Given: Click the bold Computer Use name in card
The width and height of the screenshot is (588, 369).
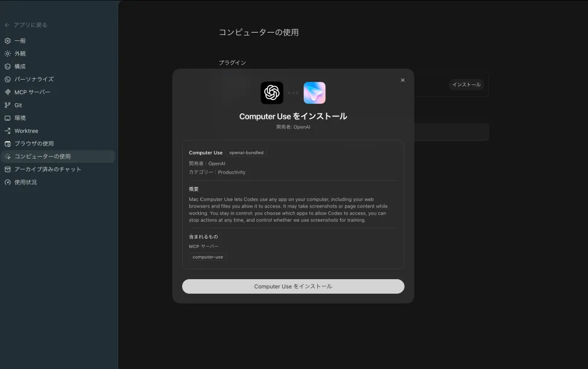Looking at the screenshot, I should [206, 153].
